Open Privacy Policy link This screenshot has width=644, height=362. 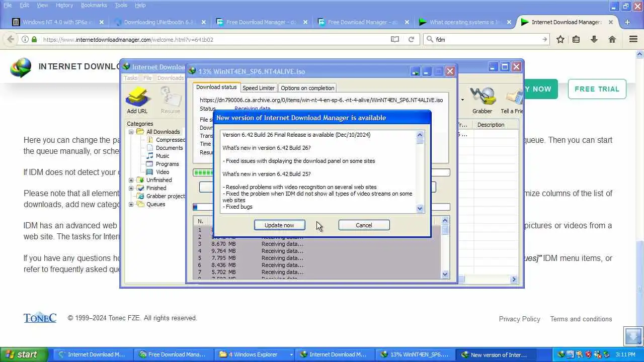point(519,319)
